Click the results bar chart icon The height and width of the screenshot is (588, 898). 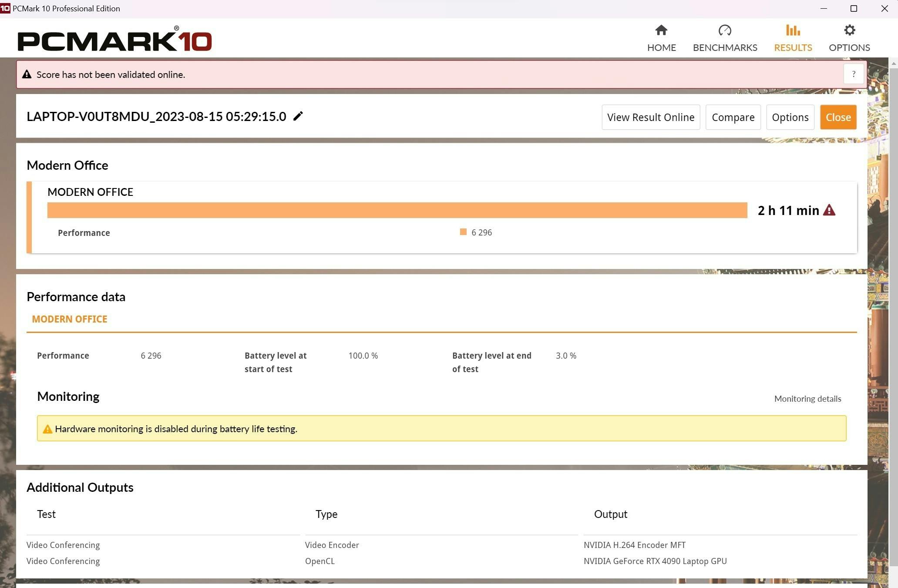click(x=793, y=30)
